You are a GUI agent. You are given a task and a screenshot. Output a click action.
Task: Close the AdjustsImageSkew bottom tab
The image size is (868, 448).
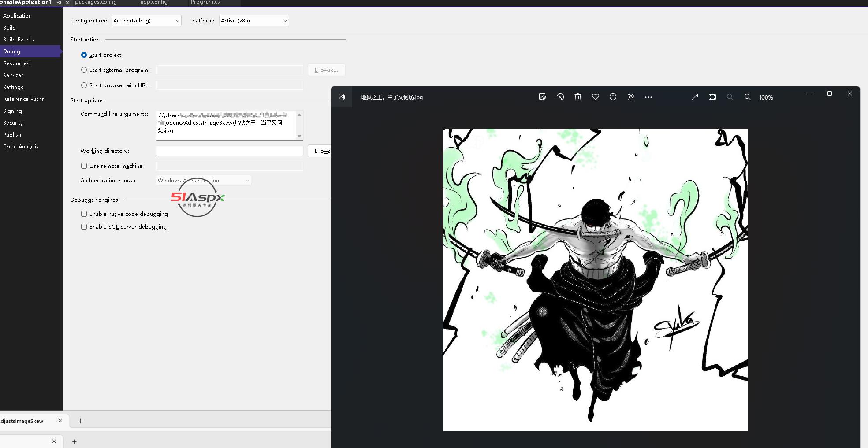click(60, 421)
